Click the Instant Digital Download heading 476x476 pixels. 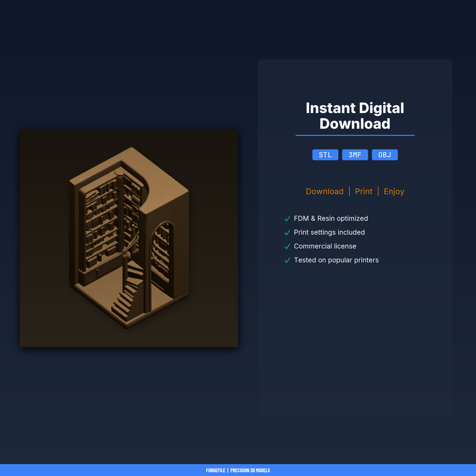point(355,116)
